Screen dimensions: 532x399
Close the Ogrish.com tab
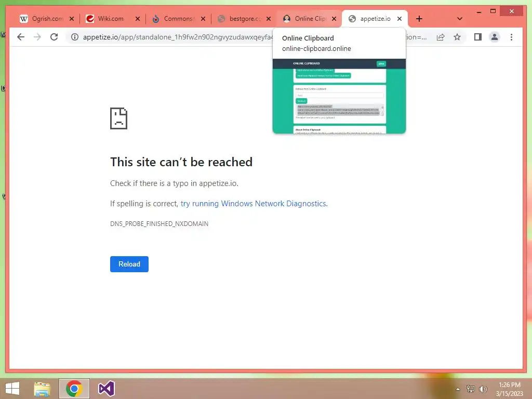pyautogui.click(x=72, y=19)
